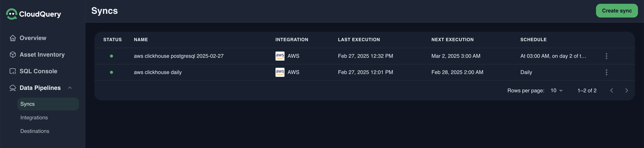Navigate to Destinations in sidebar
644x148 pixels.
[35, 131]
